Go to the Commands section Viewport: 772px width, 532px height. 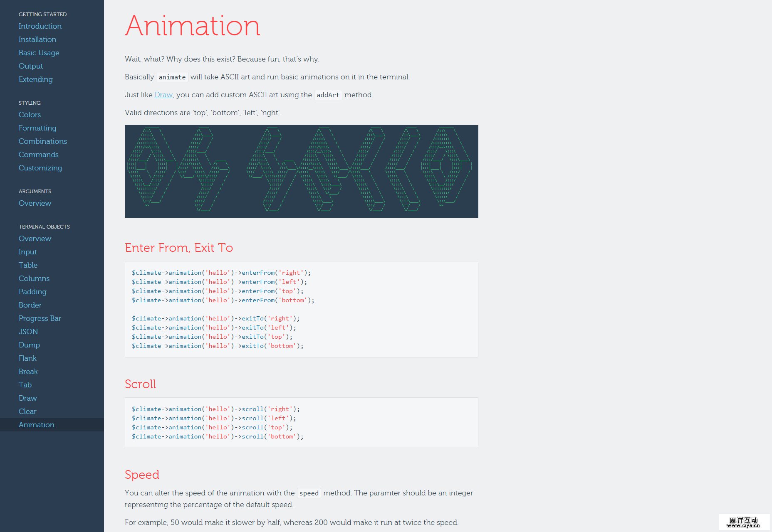(38, 155)
